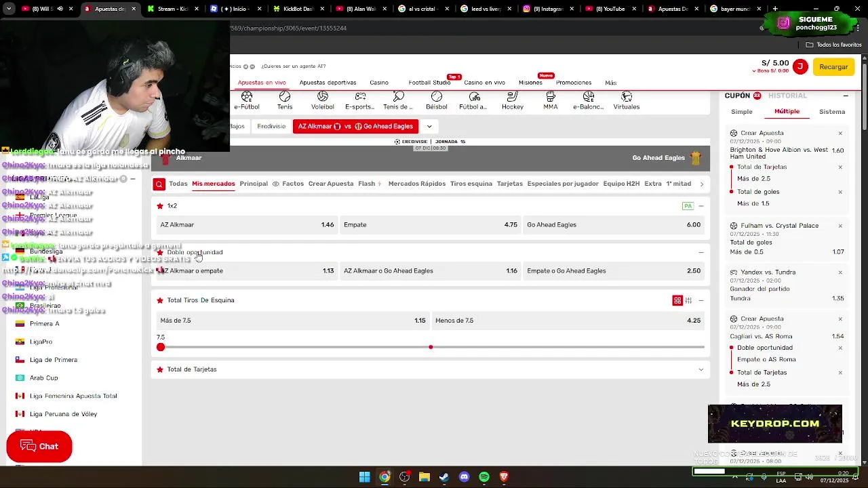
Task: Open the Historial tab
Action: pos(787,96)
